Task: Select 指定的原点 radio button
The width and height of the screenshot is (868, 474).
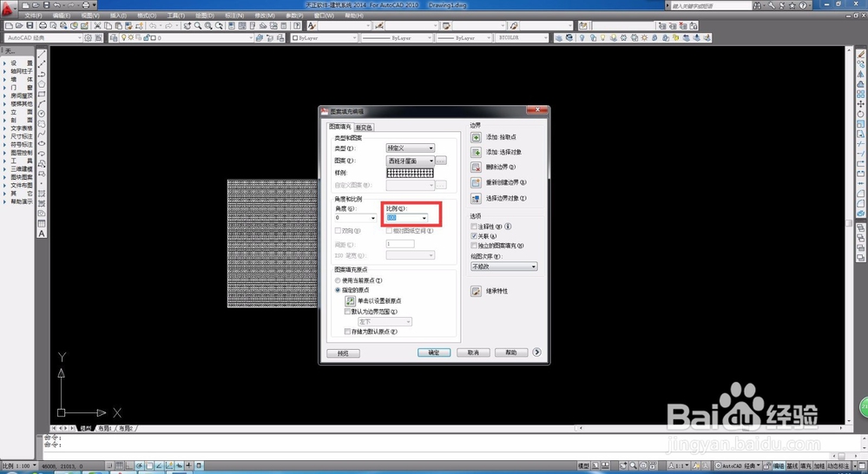Action: tap(338, 290)
